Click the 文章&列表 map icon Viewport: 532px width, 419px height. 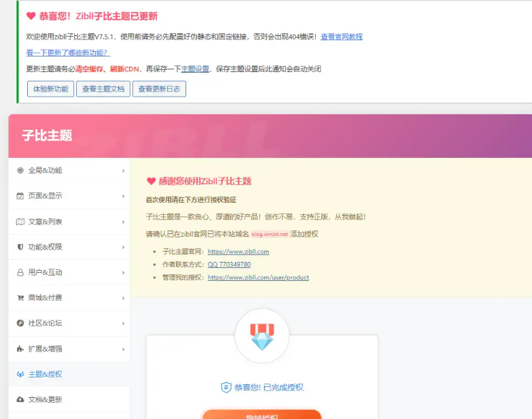tap(20, 222)
